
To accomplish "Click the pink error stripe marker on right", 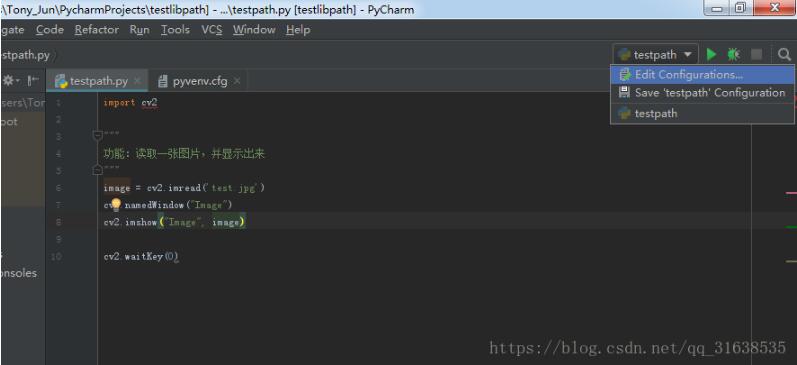I will pyautogui.click(x=791, y=193).
